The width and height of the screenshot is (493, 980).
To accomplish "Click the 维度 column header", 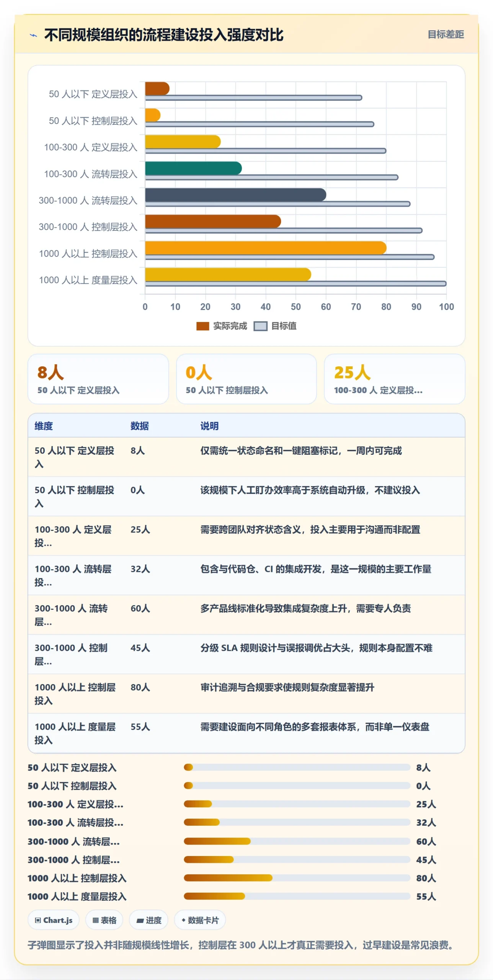I will [x=44, y=426].
